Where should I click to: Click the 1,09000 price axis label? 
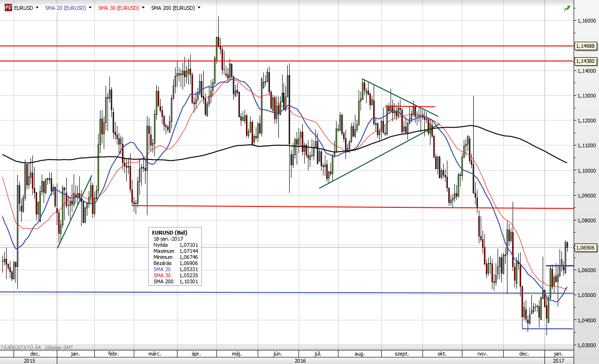(x=587, y=196)
